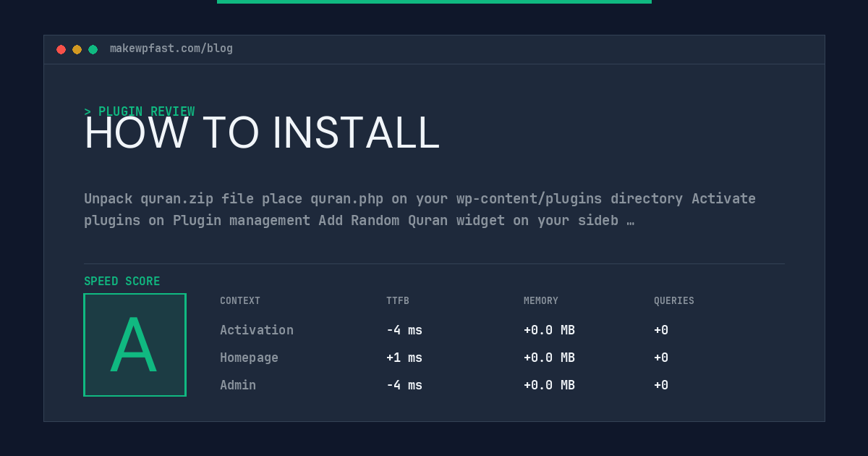Click the QUERIES column header
Image resolution: width=868 pixels, height=456 pixels.
(674, 301)
